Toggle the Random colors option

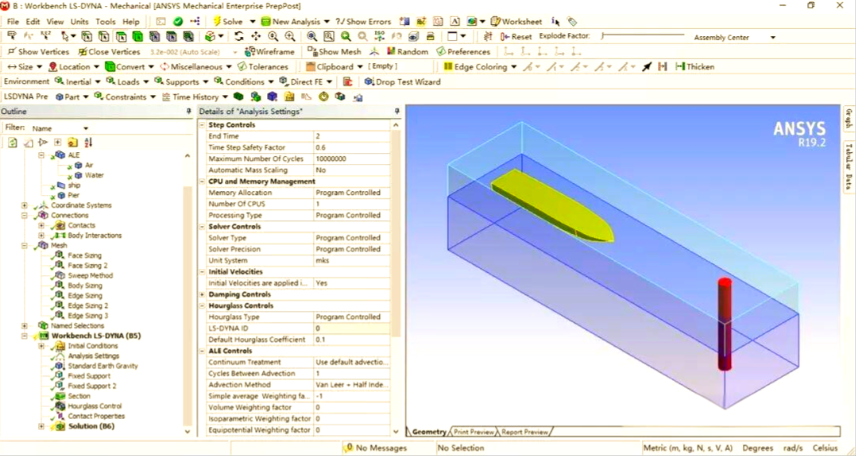[x=407, y=51]
